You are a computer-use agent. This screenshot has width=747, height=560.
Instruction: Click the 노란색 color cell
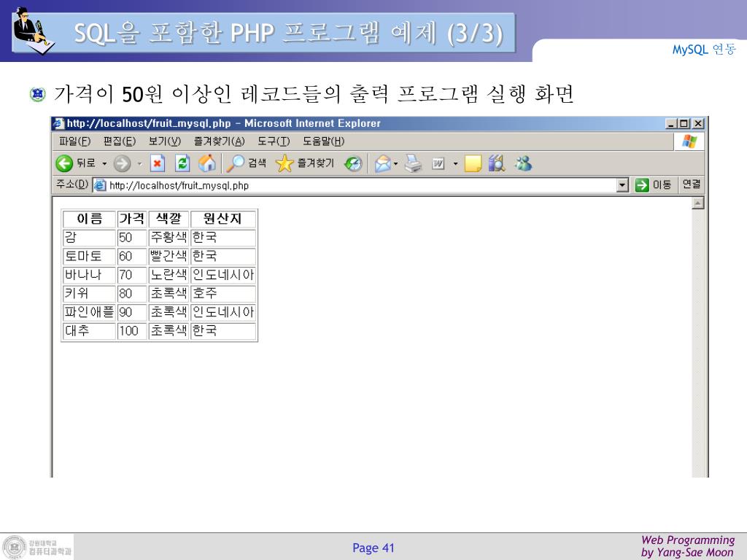click(169, 275)
